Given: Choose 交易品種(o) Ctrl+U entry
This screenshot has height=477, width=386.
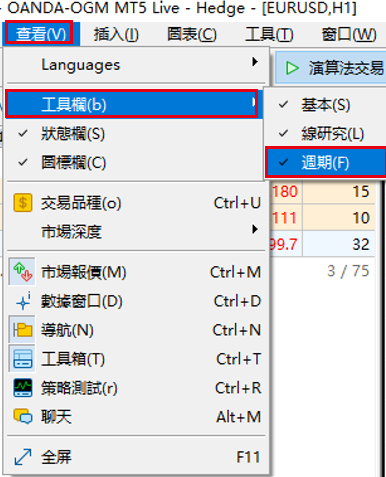Looking at the screenshot, I should [x=136, y=203].
